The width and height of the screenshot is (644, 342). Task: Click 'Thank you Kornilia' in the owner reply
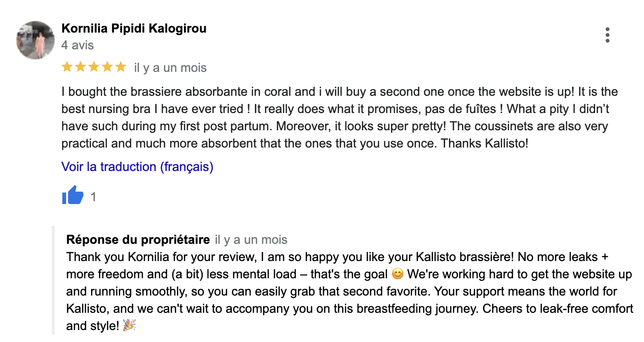pos(114,257)
